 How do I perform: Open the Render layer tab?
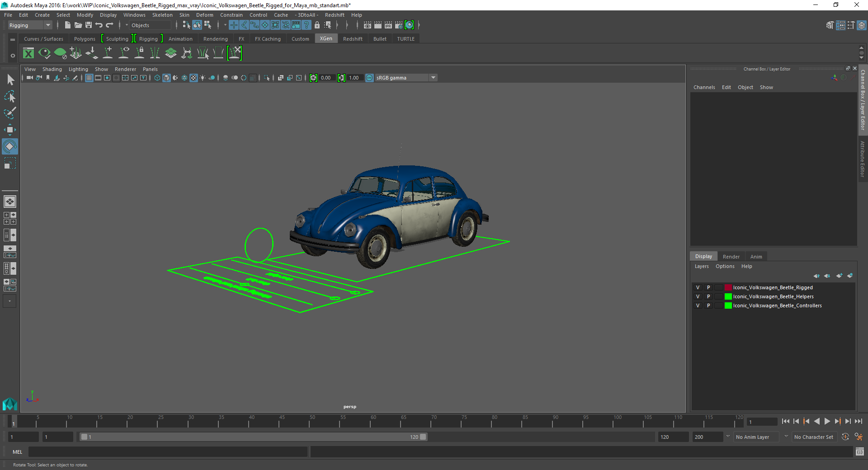pos(731,257)
